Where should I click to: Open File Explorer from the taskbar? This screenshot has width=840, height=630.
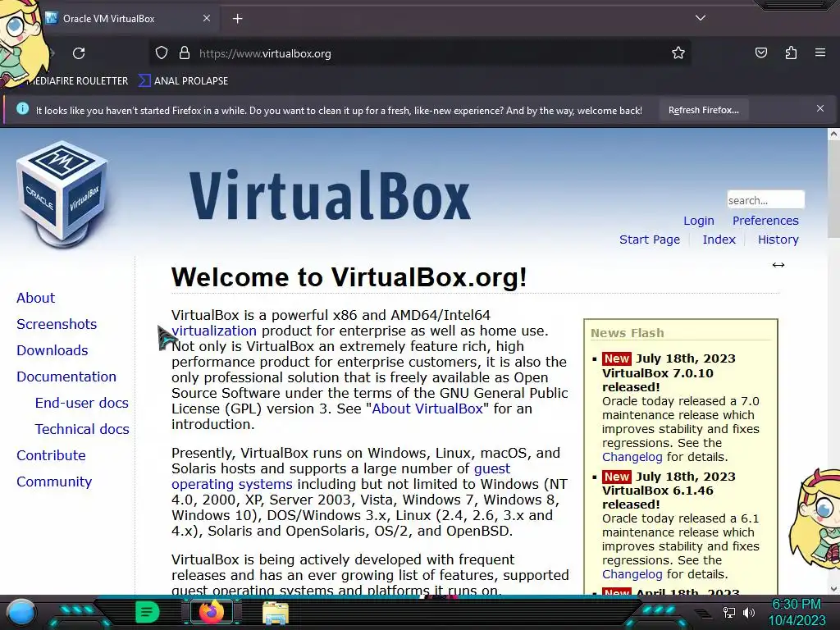click(x=276, y=613)
